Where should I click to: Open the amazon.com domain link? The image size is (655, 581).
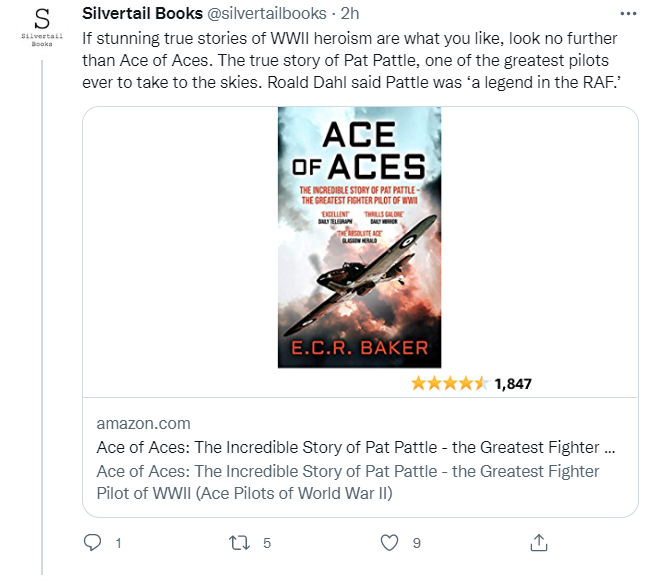[143, 424]
